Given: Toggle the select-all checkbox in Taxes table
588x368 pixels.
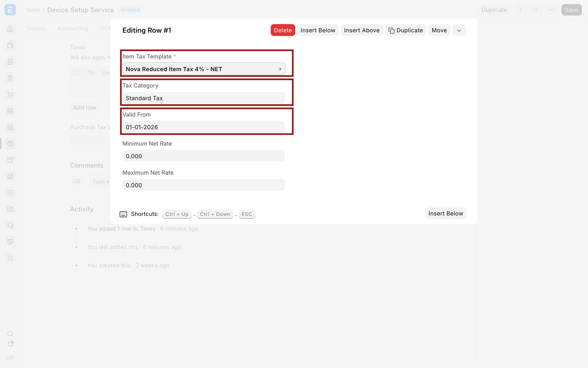Looking at the screenshot, I should pyautogui.click(x=77, y=72).
